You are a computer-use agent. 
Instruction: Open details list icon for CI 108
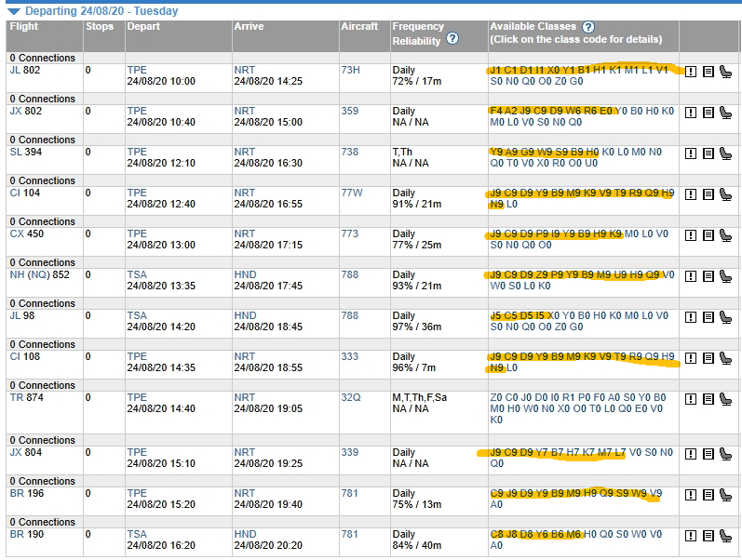click(708, 358)
